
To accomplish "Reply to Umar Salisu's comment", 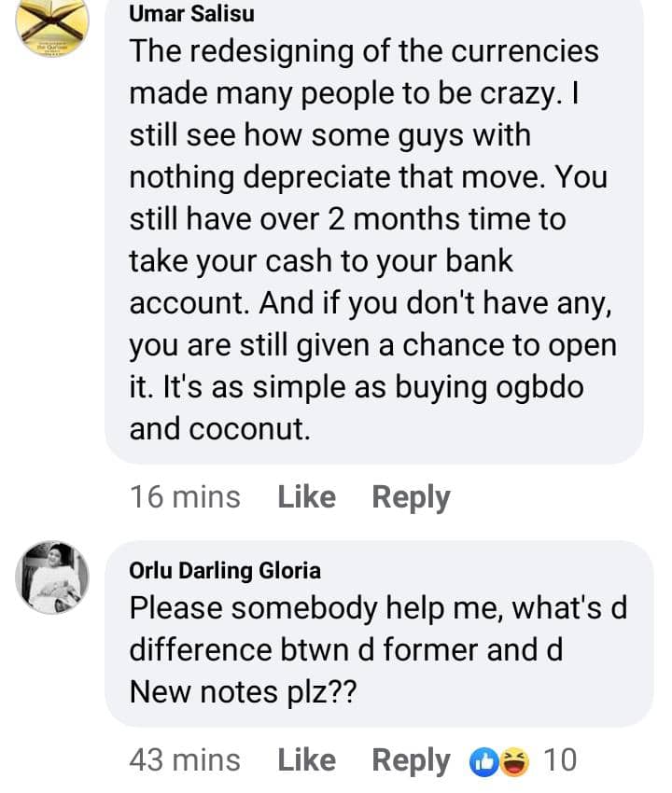I will pos(411,497).
